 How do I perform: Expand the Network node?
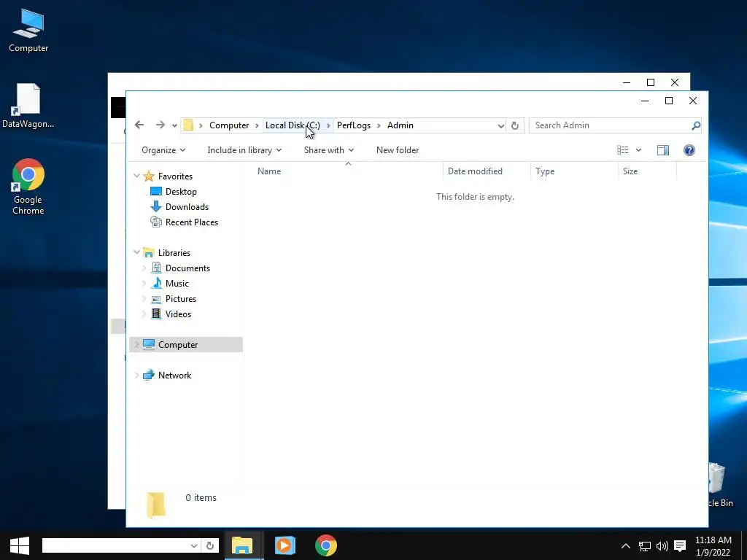136,376
